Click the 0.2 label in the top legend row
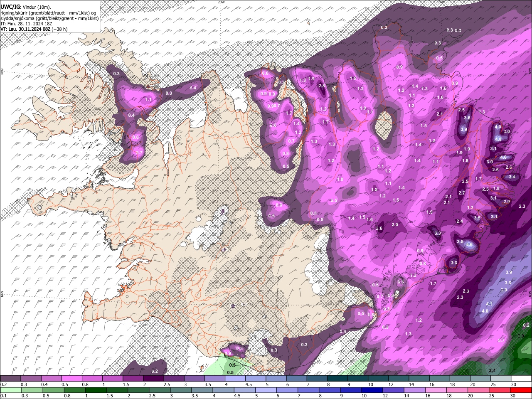The width and height of the screenshot is (532, 399). pyautogui.click(x=3, y=384)
